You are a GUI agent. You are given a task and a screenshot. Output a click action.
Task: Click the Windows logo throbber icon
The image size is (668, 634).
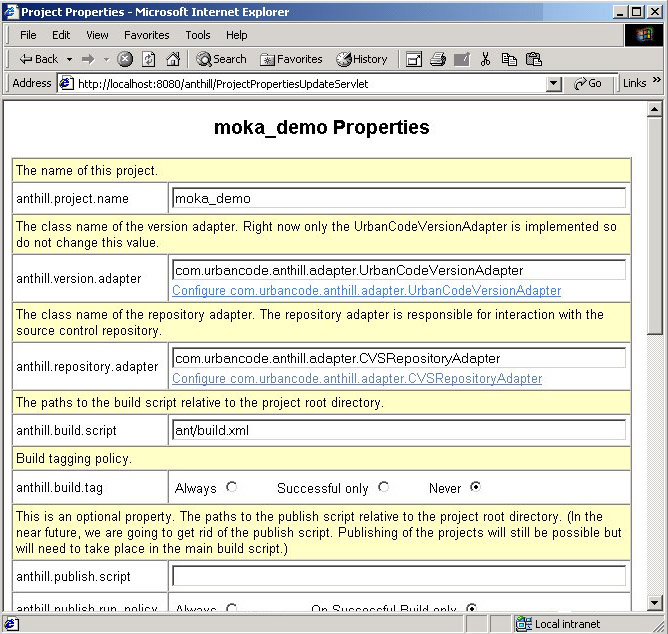pyautogui.click(x=645, y=35)
